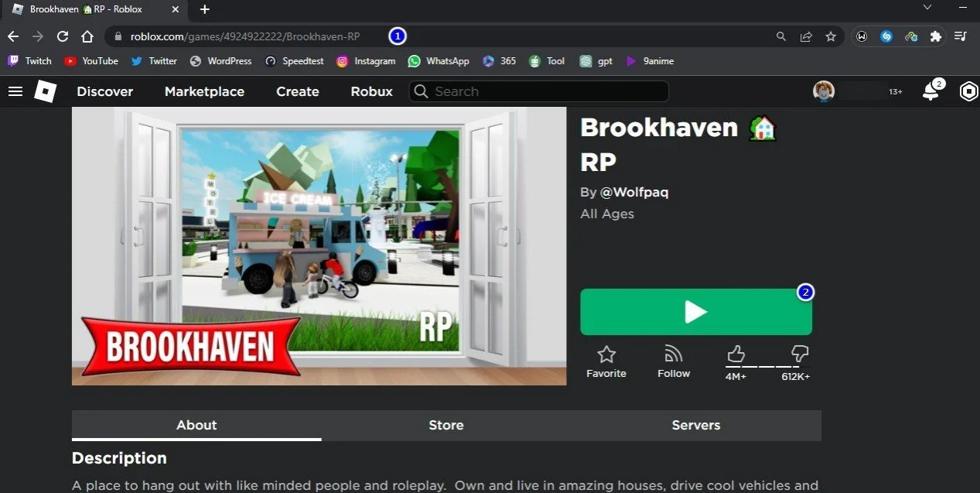Open the WhatsApp bookmark
980x493 pixels.
(439, 61)
